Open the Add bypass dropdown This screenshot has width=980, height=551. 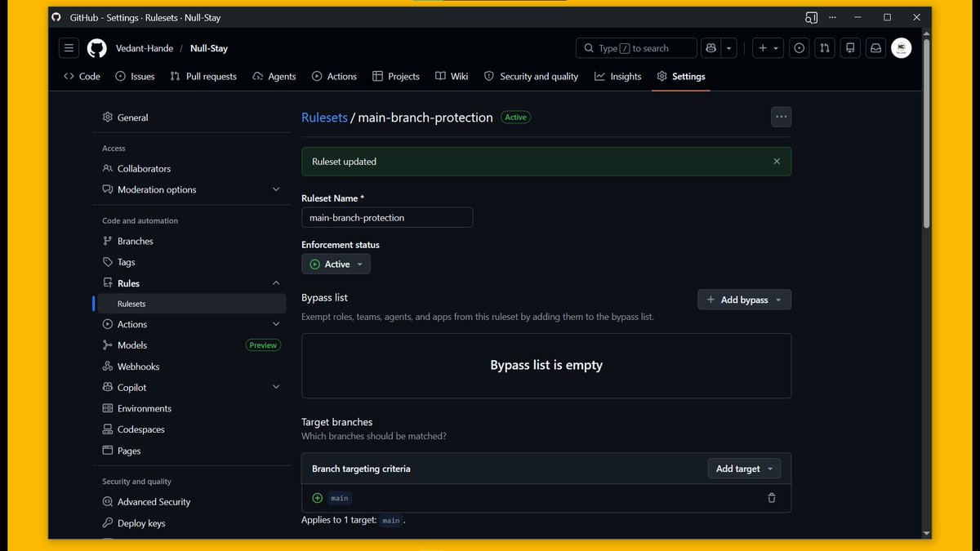coord(744,300)
